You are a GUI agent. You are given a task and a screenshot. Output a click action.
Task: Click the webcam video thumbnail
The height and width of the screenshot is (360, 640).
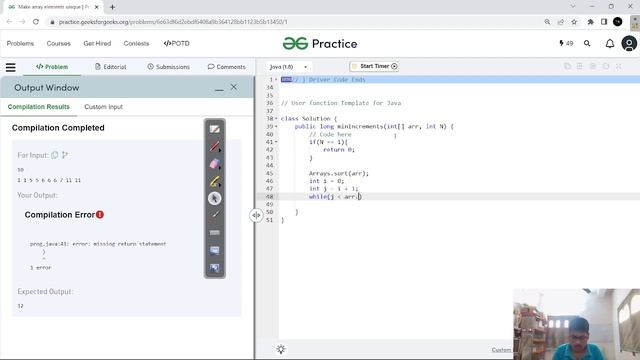576,324
